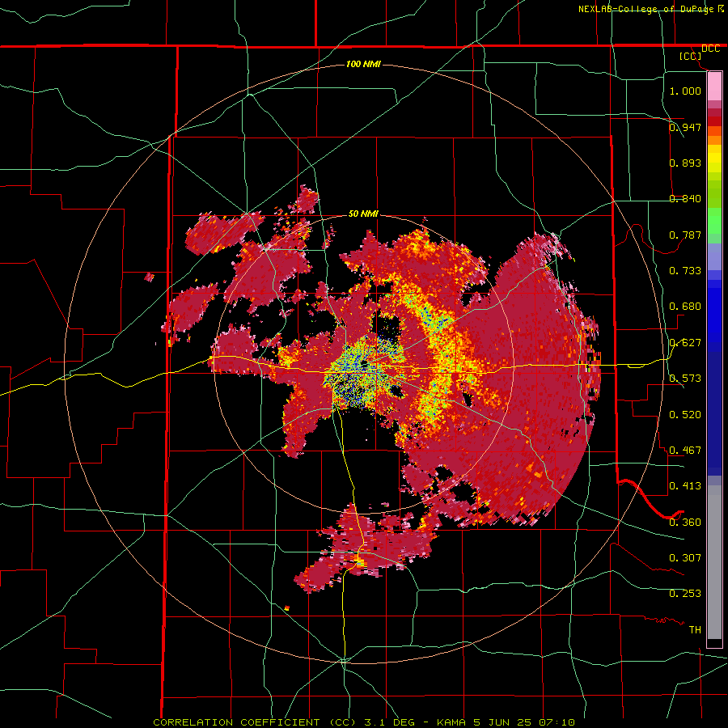Click the 0.947 scale value
The image size is (728, 728).
[685, 127]
